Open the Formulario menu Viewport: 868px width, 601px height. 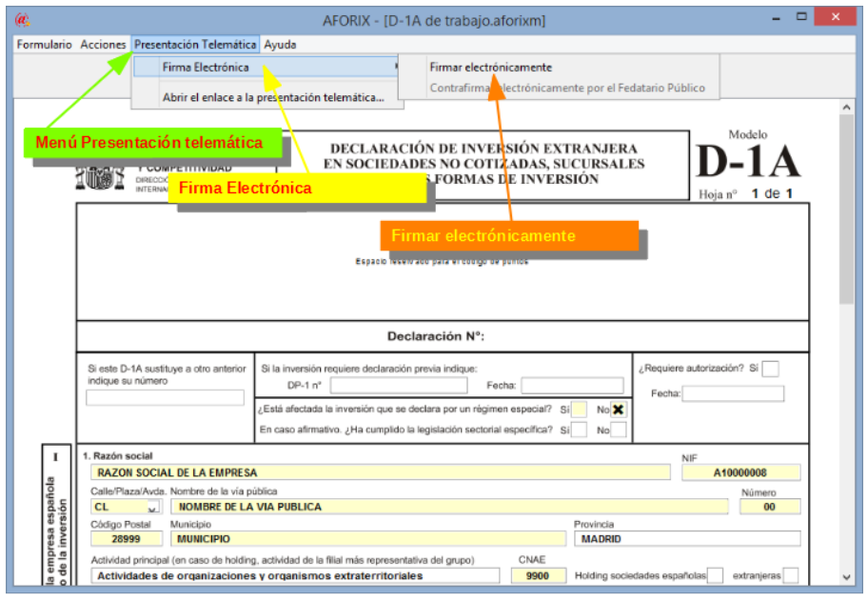pos(45,45)
